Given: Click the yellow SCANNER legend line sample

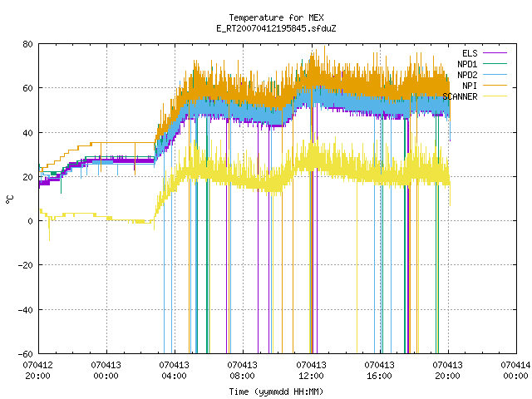Looking at the screenshot, I should tap(495, 96).
